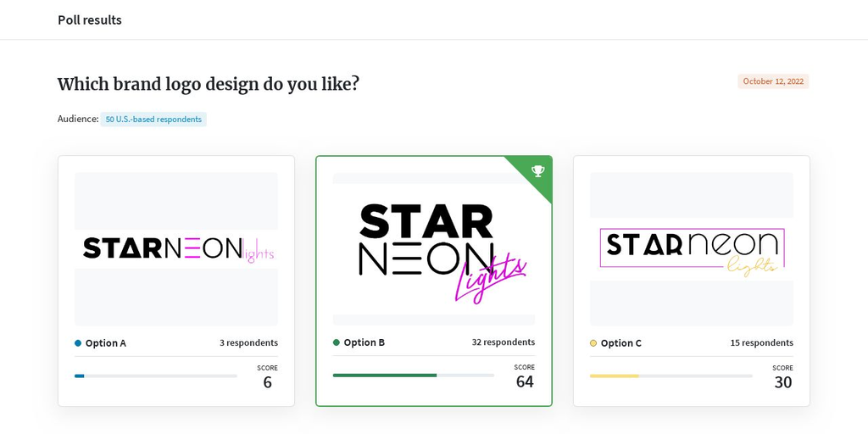Click the blue dot beside Option A

tap(78, 343)
